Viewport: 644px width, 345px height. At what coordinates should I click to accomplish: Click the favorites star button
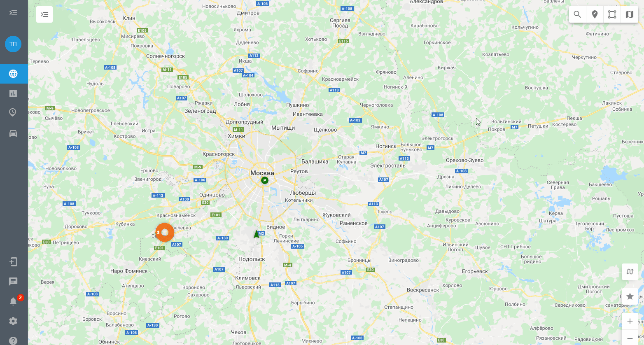tap(630, 296)
